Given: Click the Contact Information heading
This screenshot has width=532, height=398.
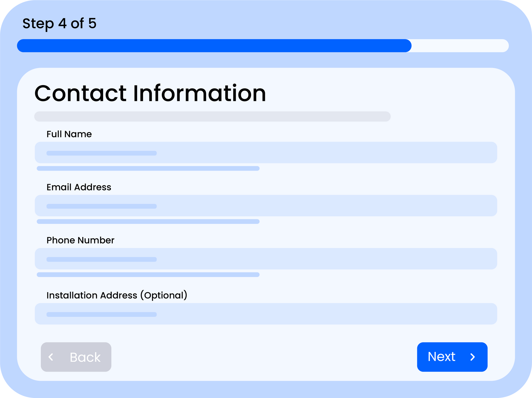Looking at the screenshot, I should point(150,93).
